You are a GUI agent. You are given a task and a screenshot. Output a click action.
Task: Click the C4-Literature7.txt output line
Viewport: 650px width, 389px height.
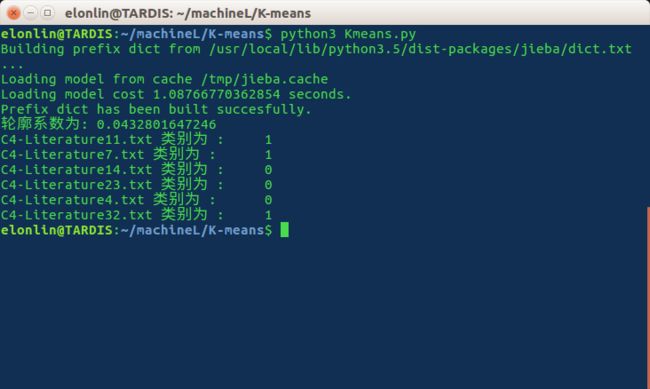pyautogui.click(x=136, y=154)
